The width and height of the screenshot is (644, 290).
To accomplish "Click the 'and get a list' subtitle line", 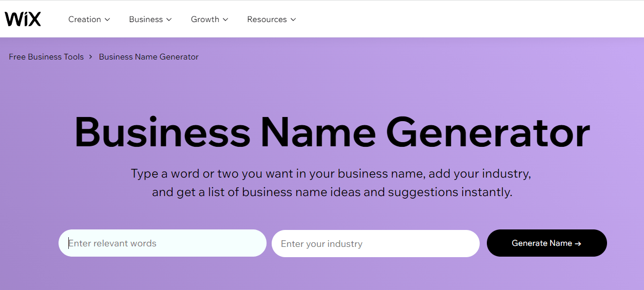I will coord(332,192).
